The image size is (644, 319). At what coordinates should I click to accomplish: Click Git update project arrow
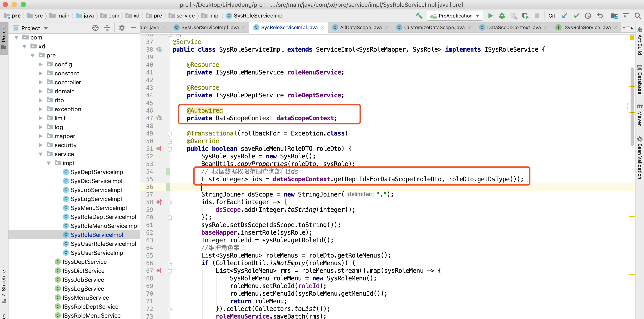[x=565, y=16]
